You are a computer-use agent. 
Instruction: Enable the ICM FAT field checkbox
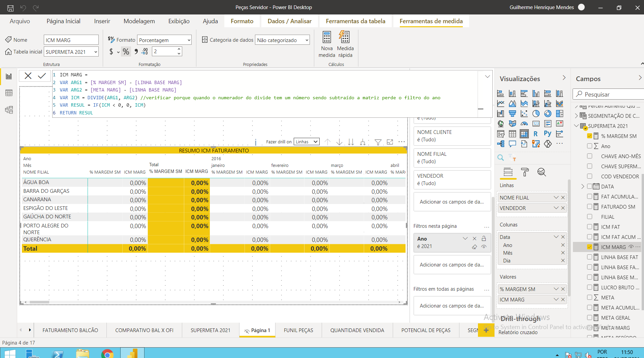tap(589, 227)
